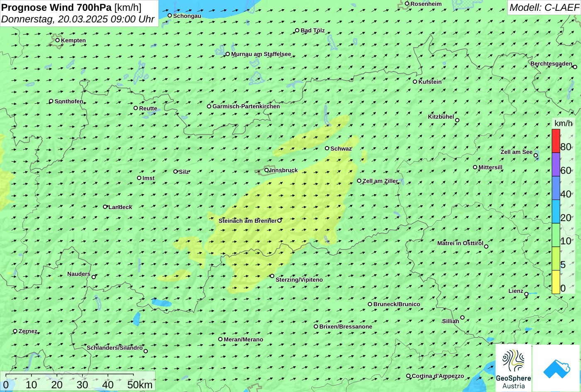Click the Schwaz city marker dot
The image size is (581, 392).
tap(327, 148)
